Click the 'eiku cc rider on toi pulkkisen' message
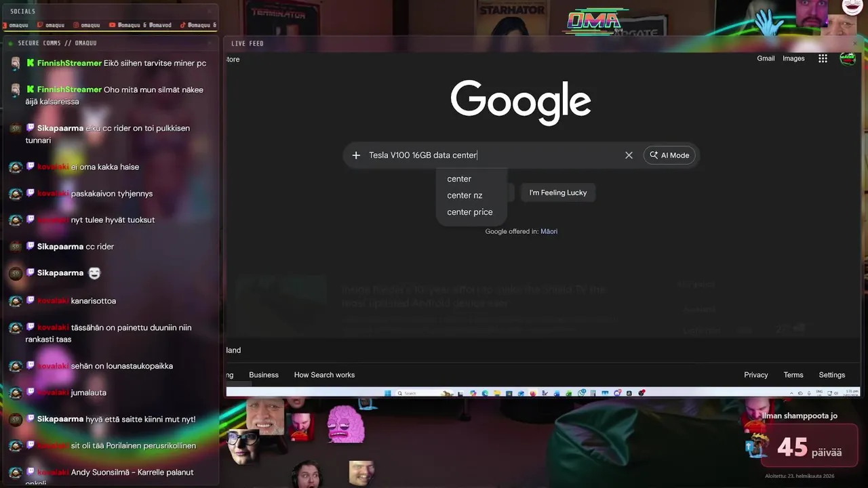Viewport: 868px width, 488px height. pyautogui.click(x=108, y=134)
